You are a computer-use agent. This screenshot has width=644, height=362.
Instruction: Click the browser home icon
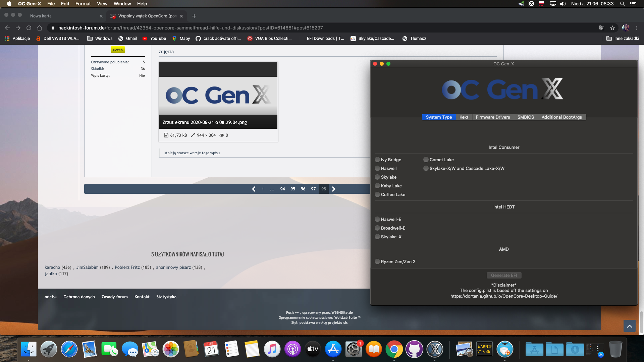click(x=40, y=28)
